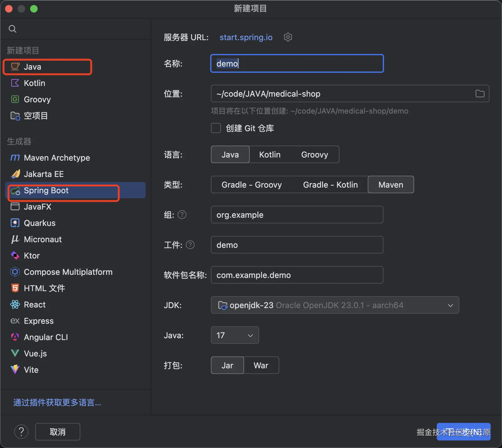Select the Ktor generator
The width and height of the screenshot is (502, 448).
tap(75, 256)
